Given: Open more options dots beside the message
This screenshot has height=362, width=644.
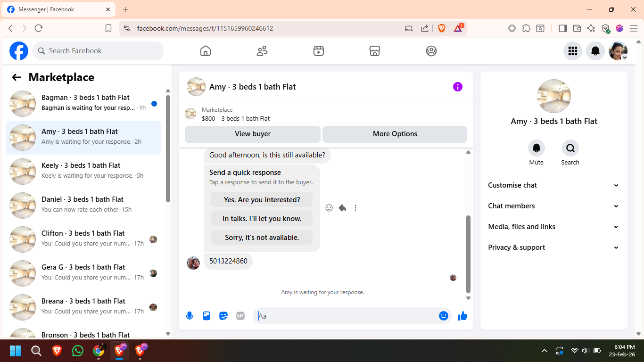Looking at the screenshot, I should pos(355,208).
